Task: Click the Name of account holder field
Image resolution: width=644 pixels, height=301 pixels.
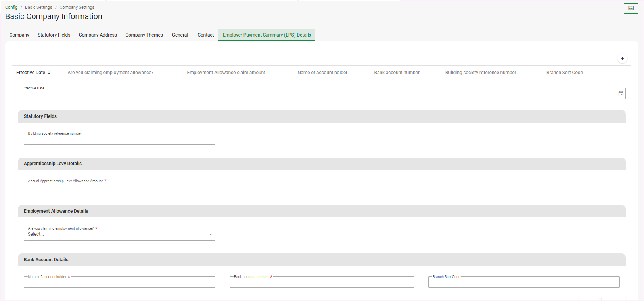Action: tap(119, 282)
